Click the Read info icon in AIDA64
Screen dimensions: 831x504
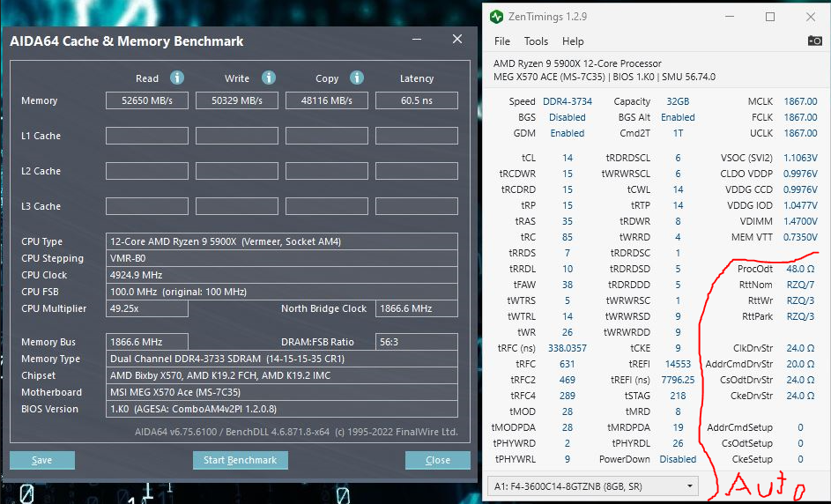(177, 78)
